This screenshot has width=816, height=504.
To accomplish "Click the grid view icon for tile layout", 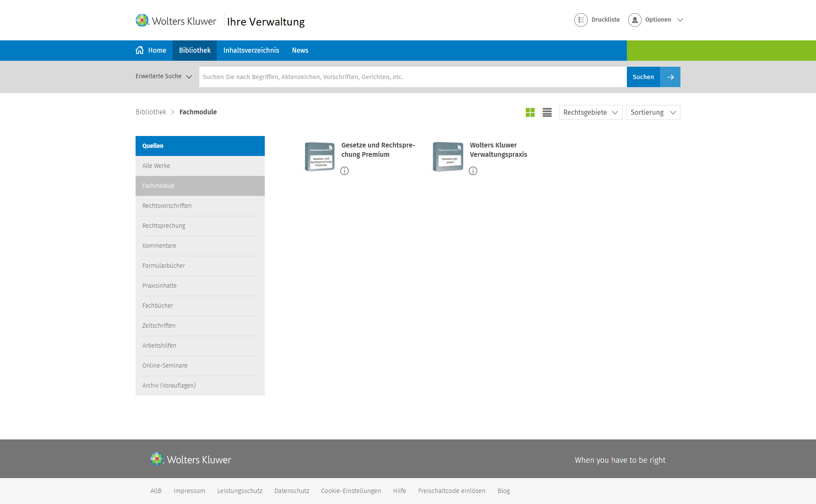I will [530, 112].
